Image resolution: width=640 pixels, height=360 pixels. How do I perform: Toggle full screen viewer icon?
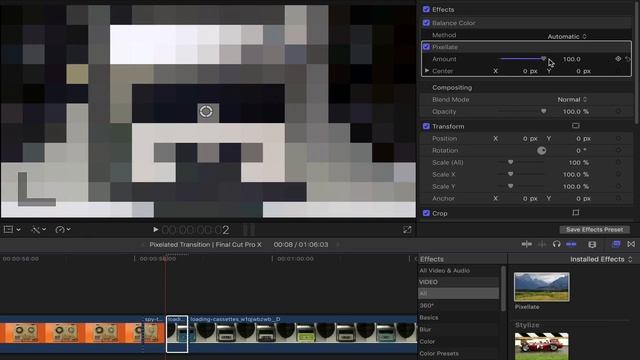coord(407,230)
